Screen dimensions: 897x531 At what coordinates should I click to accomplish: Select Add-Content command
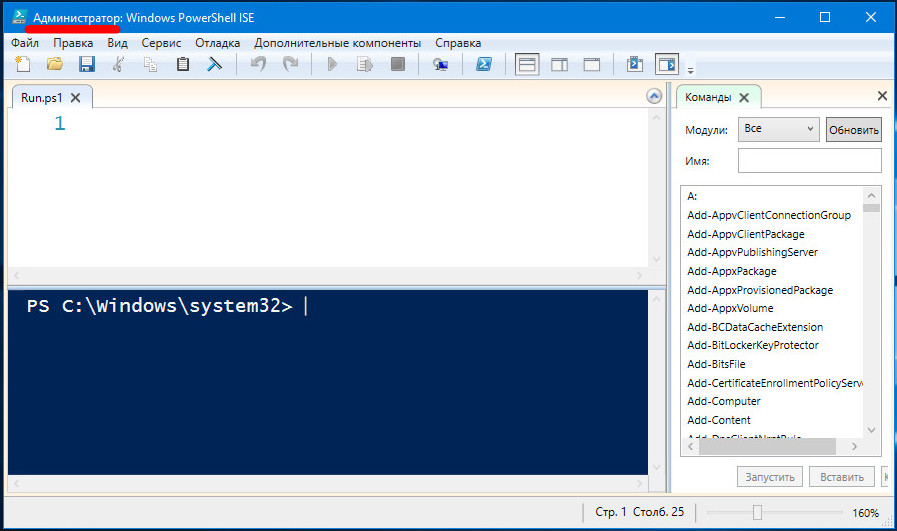coord(719,420)
